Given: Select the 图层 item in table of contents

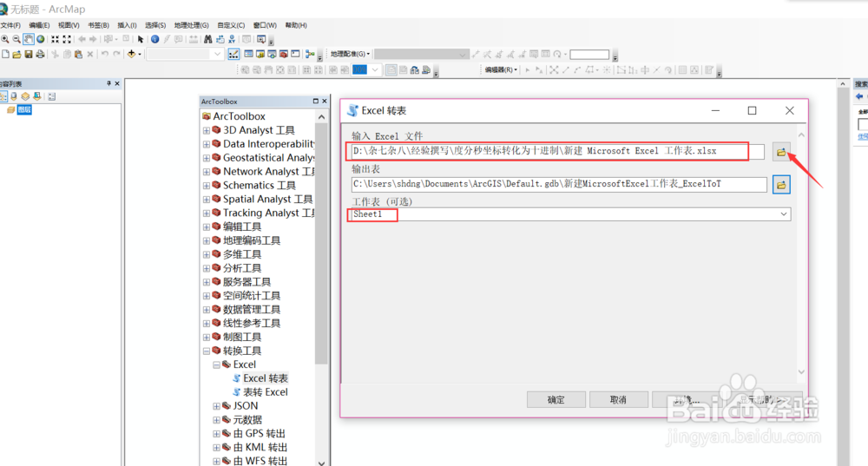Looking at the screenshot, I should pyautogui.click(x=24, y=110).
